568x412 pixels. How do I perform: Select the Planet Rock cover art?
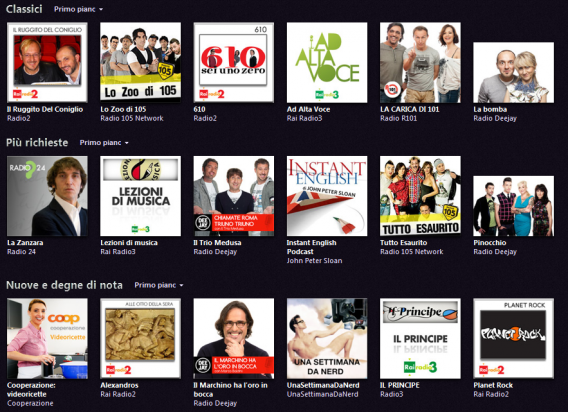click(513, 338)
